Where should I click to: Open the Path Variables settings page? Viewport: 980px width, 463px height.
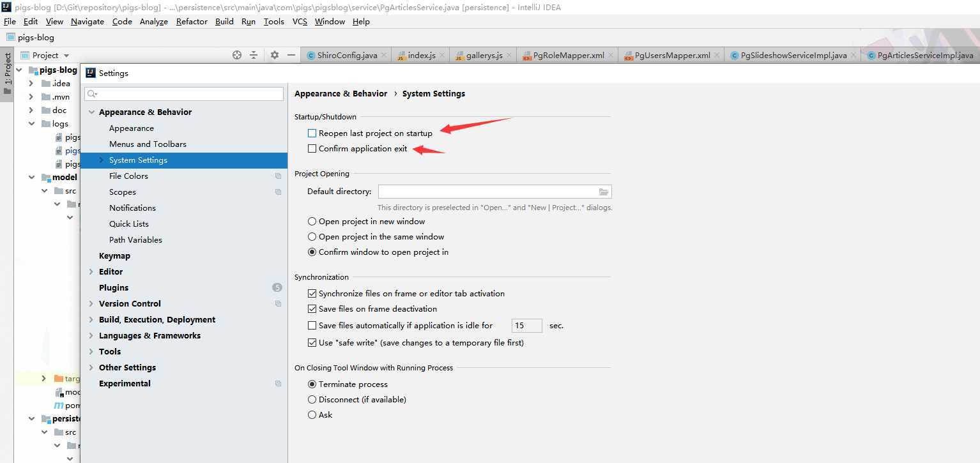coord(135,240)
